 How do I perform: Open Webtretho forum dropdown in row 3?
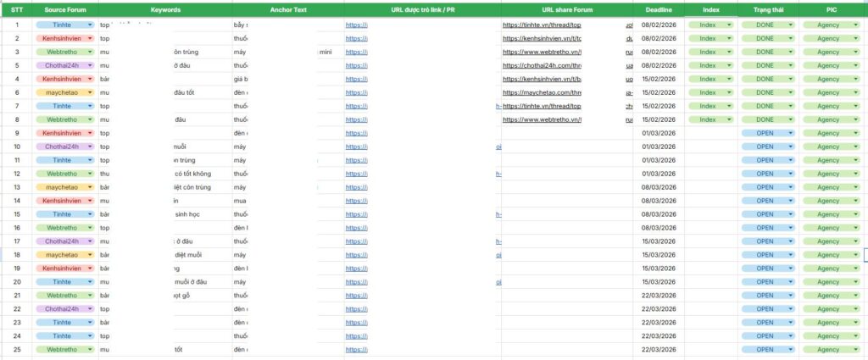[65, 52]
